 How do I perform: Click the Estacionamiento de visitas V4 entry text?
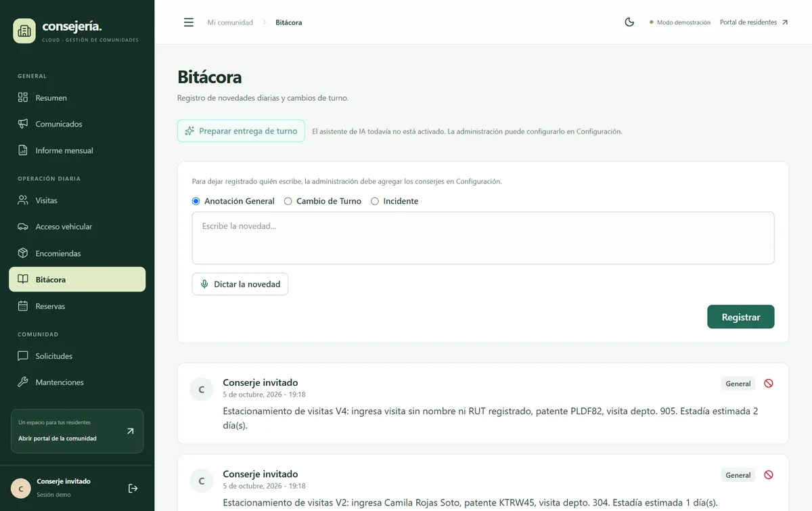[x=491, y=418]
